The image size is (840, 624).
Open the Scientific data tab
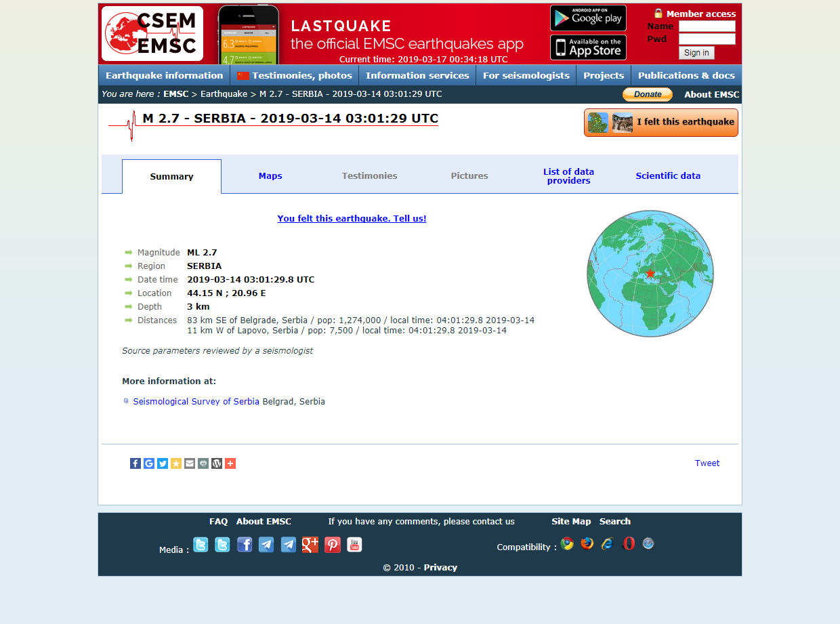(668, 176)
